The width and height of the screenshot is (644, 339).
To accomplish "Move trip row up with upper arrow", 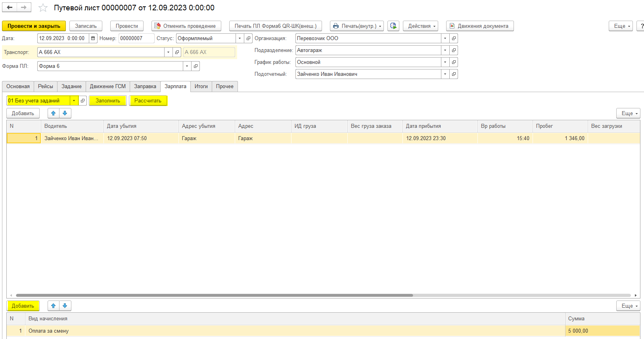I will click(54, 114).
